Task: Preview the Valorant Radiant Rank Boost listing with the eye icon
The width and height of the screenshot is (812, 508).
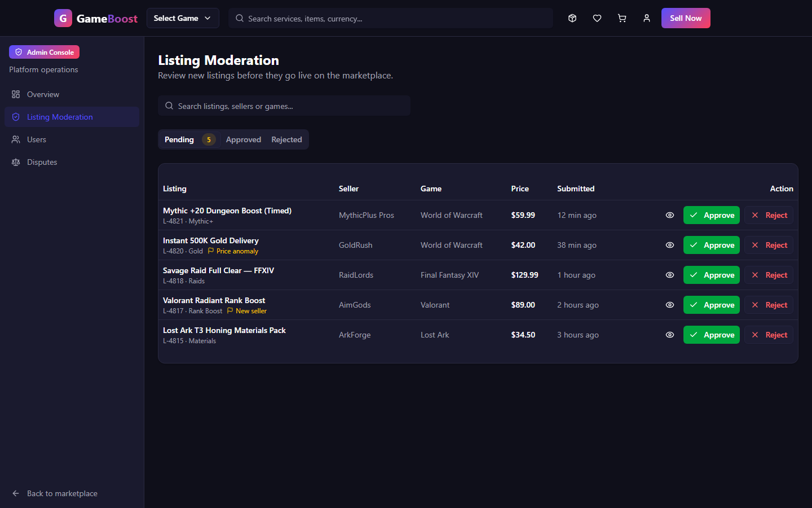Action: pos(670,305)
